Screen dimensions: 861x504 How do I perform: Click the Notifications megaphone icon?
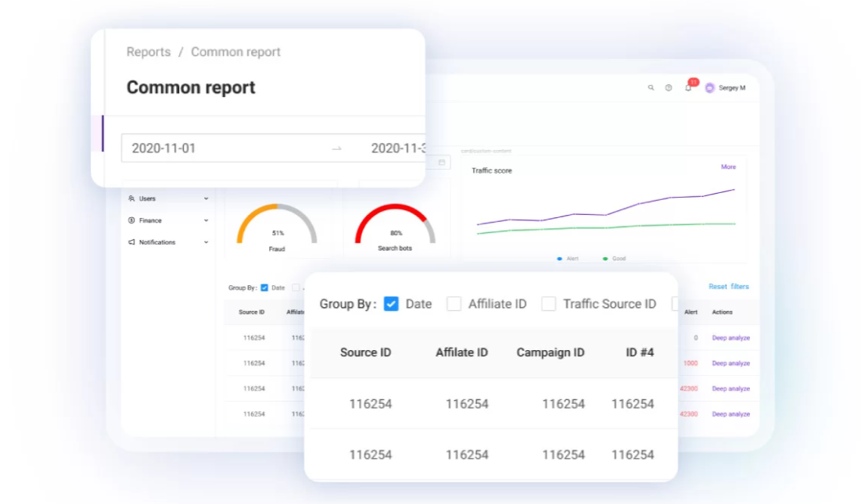[131, 242]
